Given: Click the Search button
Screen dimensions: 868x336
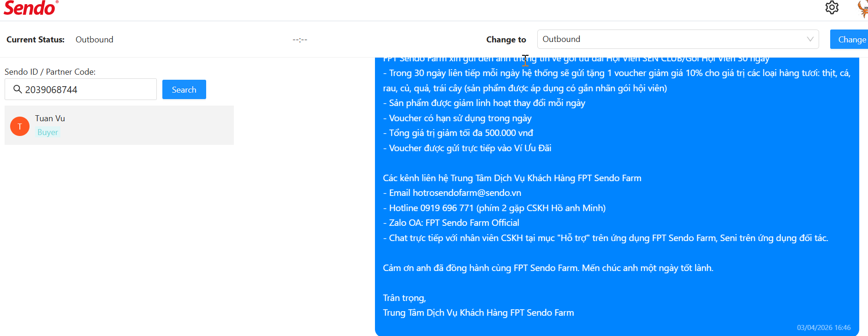Looking at the screenshot, I should click(184, 89).
